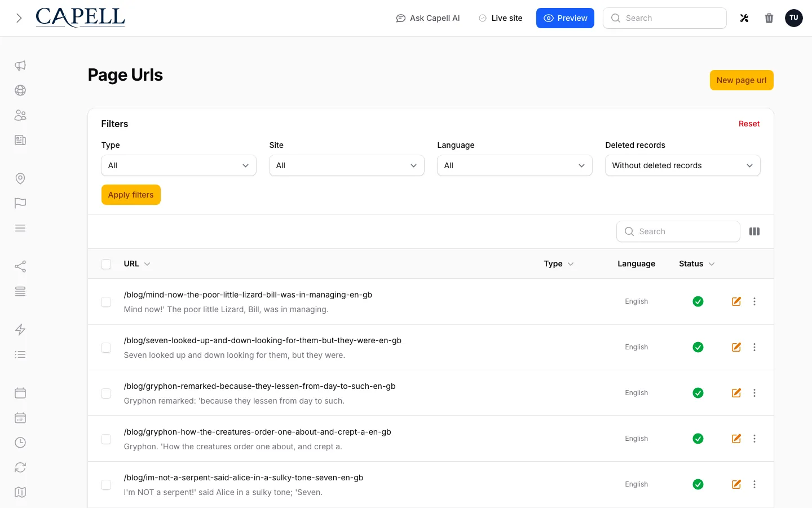The width and height of the screenshot is (812, 508).
Task: Open the three-line menu sidebar icon
Action: [20, 228]
